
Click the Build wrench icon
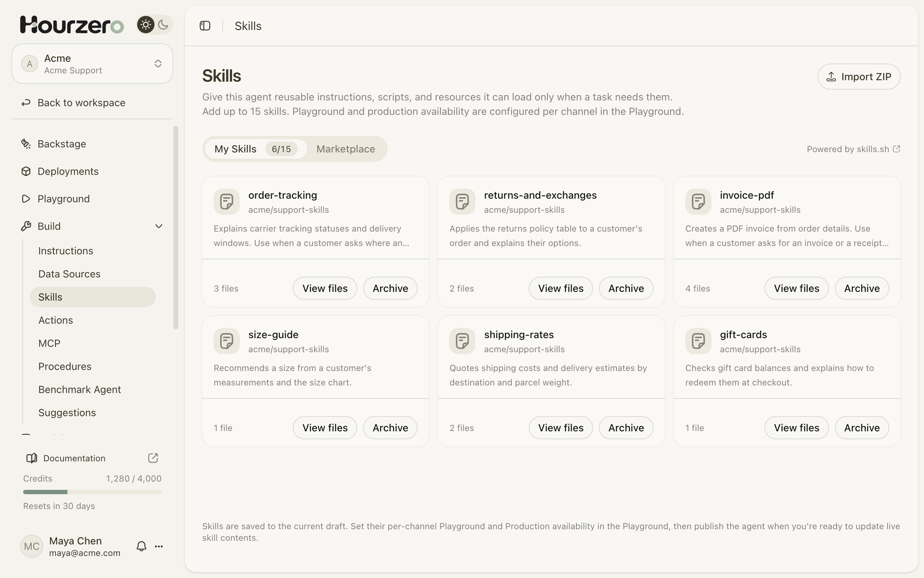pyautogui.click(x=26, y=226)
